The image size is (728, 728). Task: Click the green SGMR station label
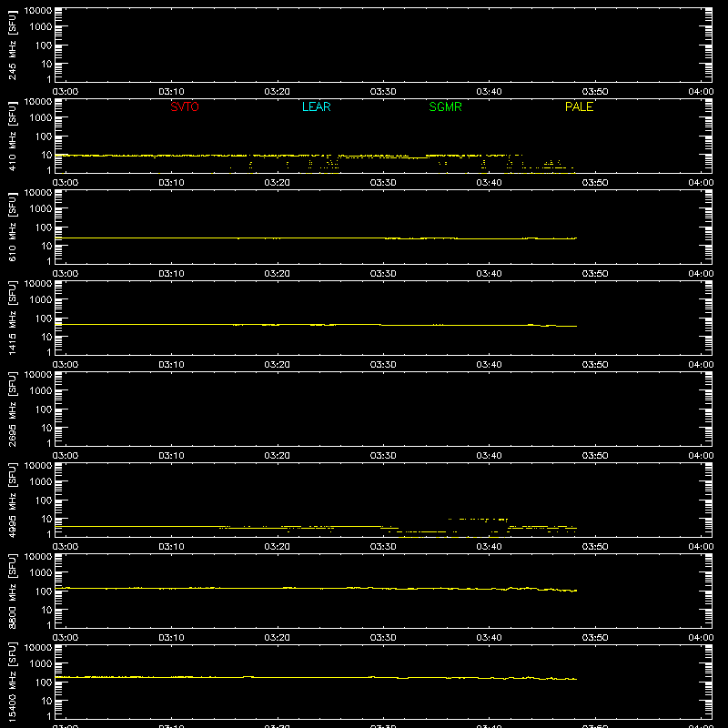tap(445, 106)
